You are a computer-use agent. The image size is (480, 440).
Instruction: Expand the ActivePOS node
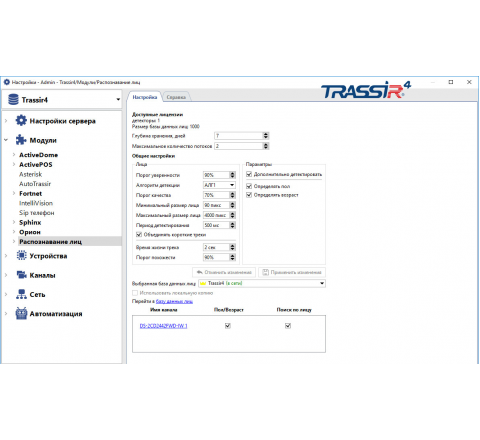14,164
